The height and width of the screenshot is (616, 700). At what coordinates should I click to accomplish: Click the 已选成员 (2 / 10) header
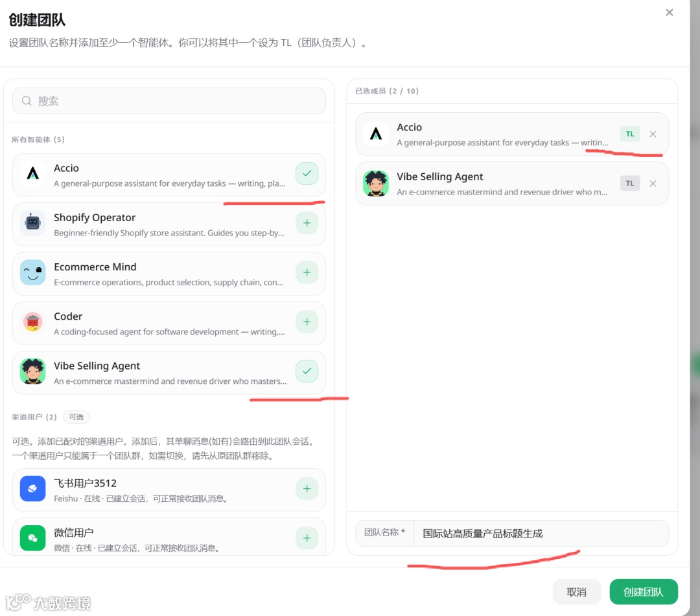386,91
